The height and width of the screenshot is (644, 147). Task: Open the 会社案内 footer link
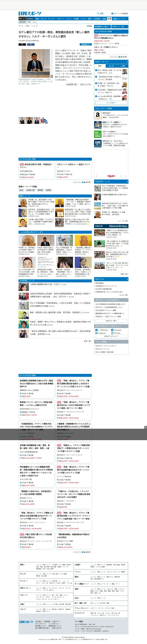[x=38, y=621]
